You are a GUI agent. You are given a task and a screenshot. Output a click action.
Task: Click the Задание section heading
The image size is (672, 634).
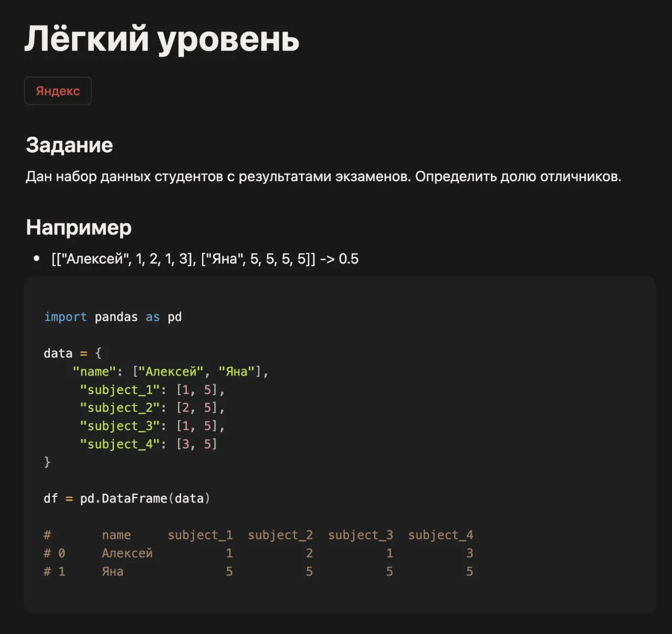[69, 145]
